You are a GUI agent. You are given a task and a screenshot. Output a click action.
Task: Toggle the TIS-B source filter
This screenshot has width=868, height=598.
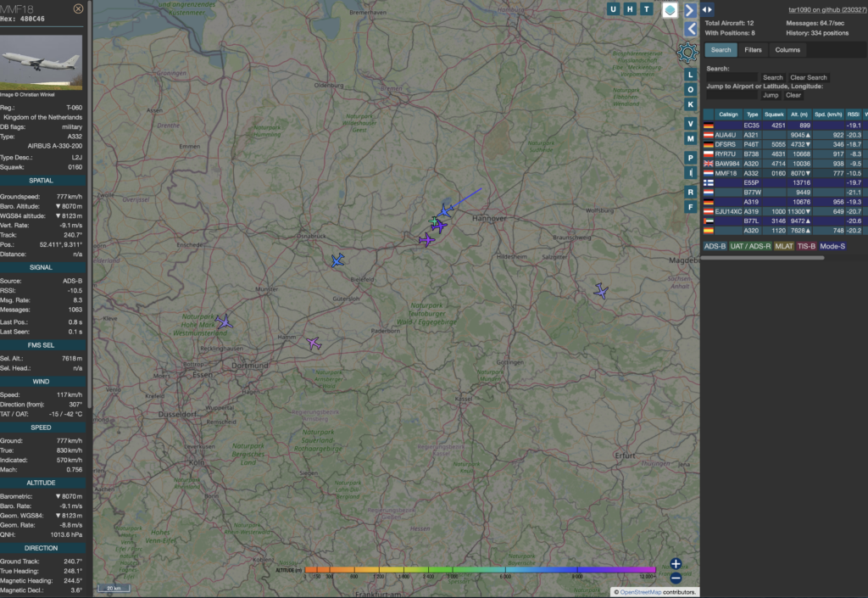pyautogui.click(x=806, y=246)
